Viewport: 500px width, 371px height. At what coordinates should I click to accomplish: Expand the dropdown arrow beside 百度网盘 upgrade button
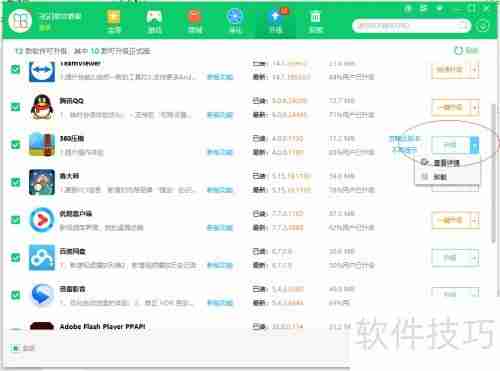tap(475, 258)
